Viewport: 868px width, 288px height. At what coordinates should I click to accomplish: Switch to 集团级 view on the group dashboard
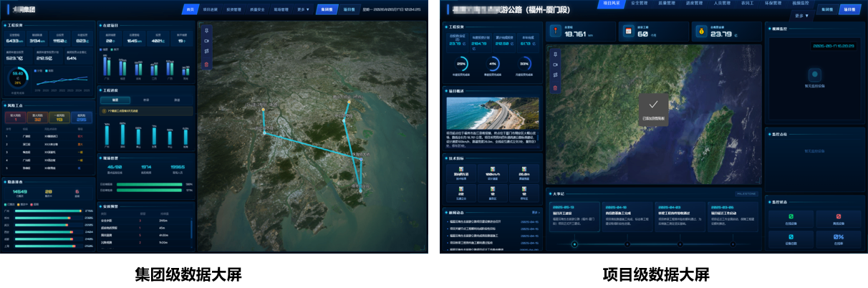(x=327, y=10)
